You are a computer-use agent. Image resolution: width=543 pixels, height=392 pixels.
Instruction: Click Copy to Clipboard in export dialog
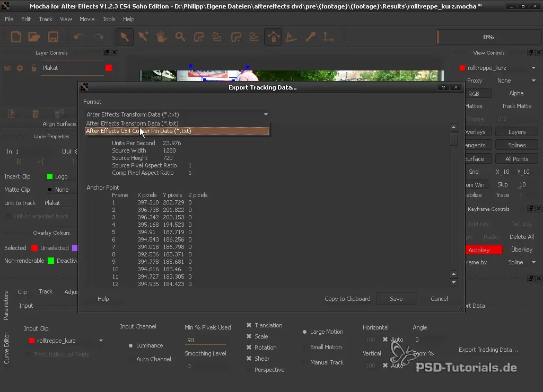click(347, 299)
